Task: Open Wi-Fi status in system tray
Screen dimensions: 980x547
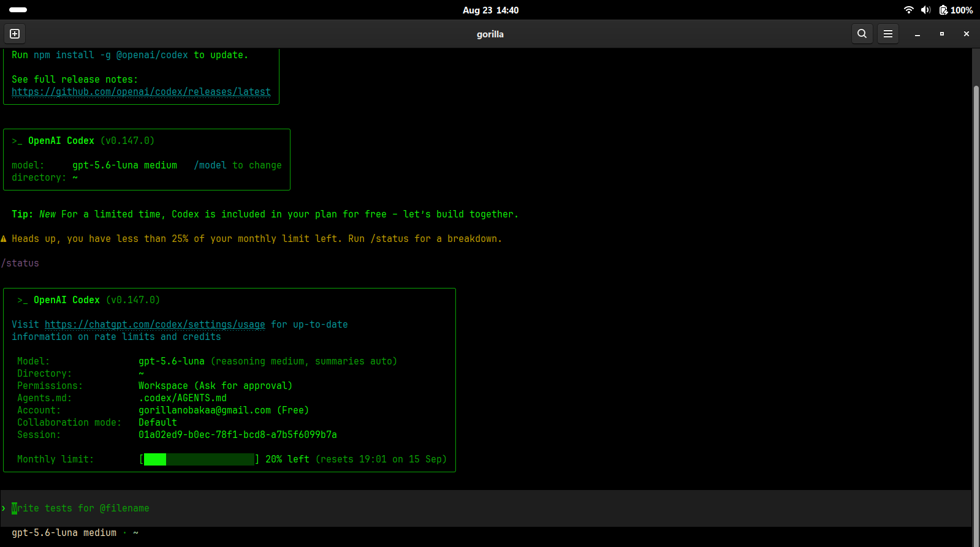Action: coord(908,10)
